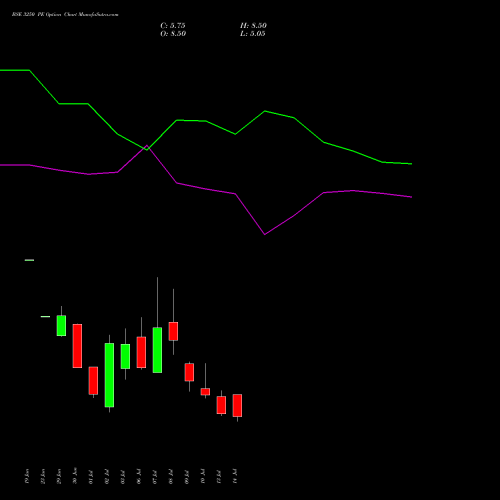The width and height of the screenshot is (500, 500).
Task: Click the '09 Jul' date axis label
Action: point(187,477)
